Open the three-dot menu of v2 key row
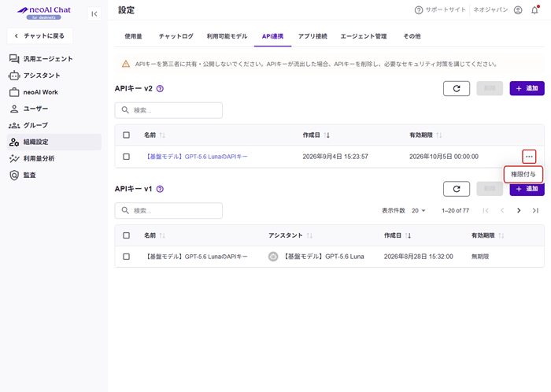The height and width of the screenshot is (392, 551). click(x=529, y=157)
